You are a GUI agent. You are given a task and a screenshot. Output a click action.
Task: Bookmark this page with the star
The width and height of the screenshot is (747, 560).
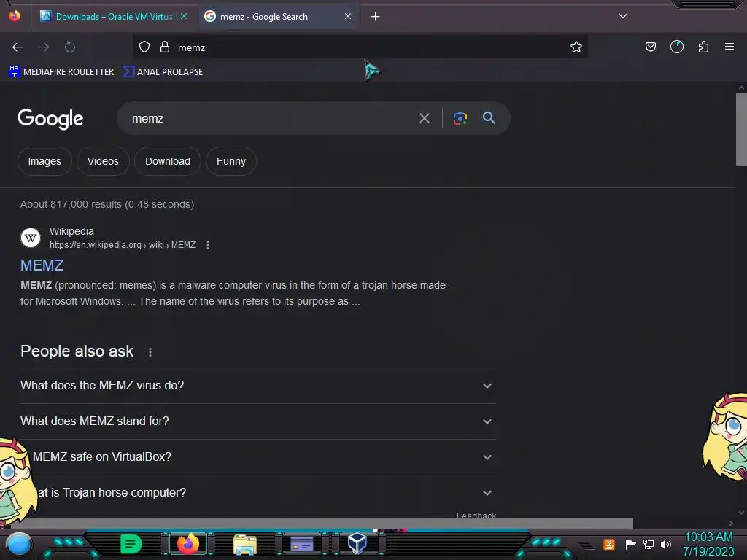click(576, 47)
